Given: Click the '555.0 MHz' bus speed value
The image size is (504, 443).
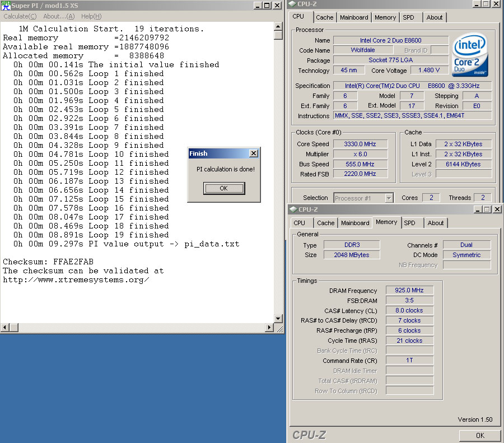Looking at the screenshot, I should pyautogui.click(x=360, y=164).
